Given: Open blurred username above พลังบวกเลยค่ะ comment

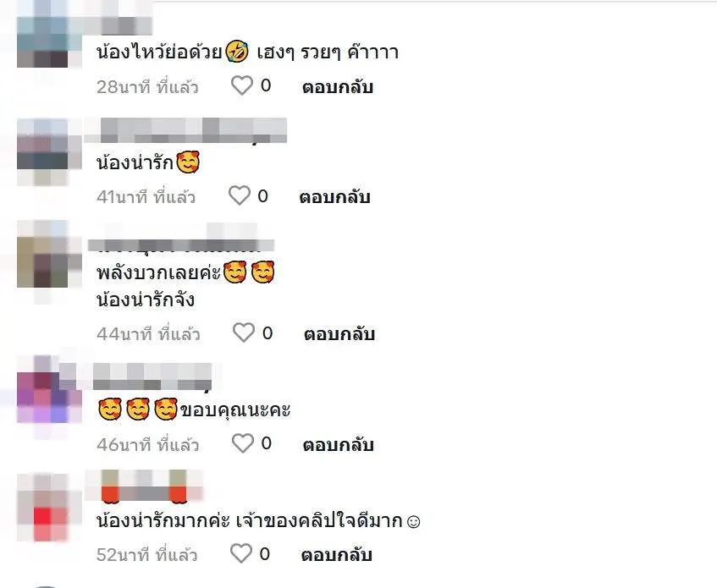Looking at the screenshot, I should pyautogui.click(x=181, y=238).
